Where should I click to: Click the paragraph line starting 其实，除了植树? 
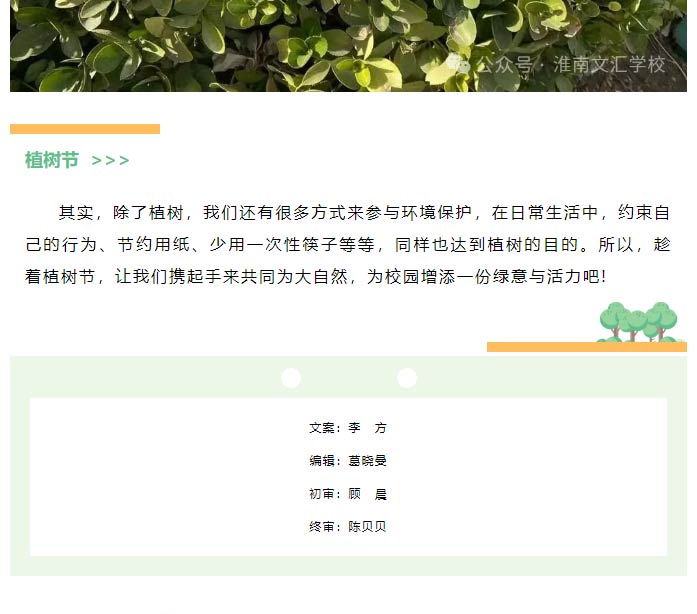365,213
